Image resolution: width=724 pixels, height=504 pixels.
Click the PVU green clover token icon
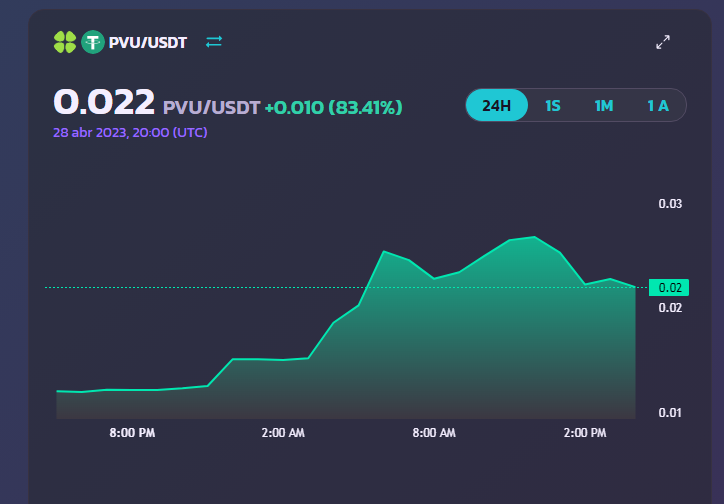[65, 42]
